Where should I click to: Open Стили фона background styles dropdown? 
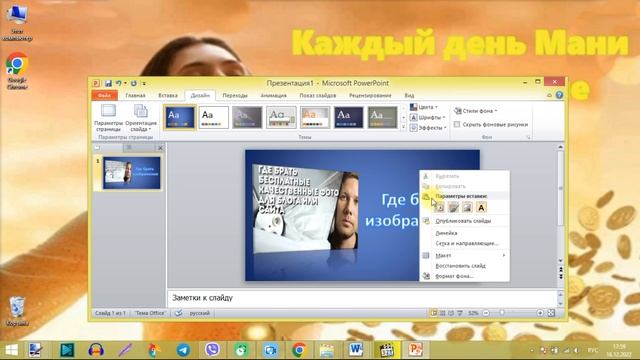476,111
